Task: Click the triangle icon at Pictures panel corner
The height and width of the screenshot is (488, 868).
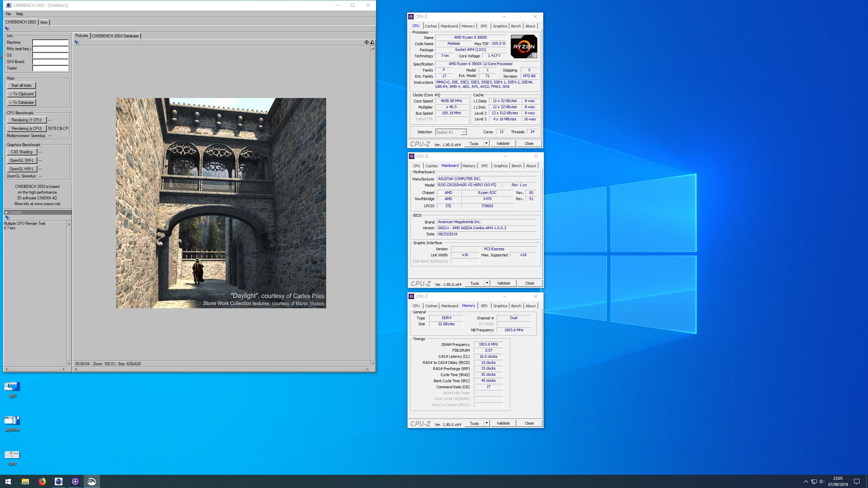Action: click(372, 42)
